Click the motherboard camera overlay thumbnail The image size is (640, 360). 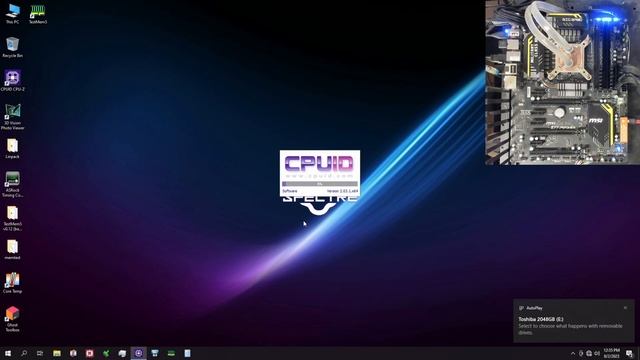tap(562, 82)
